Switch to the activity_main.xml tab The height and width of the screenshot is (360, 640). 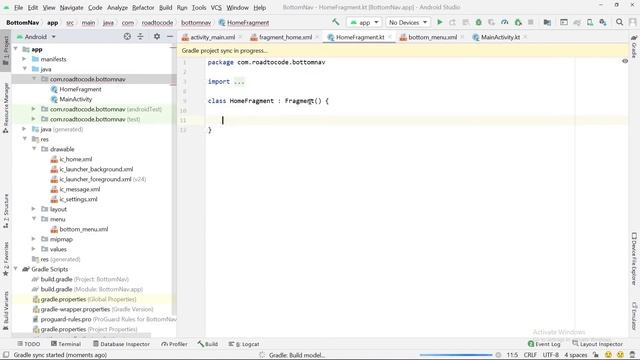point(212,37)
